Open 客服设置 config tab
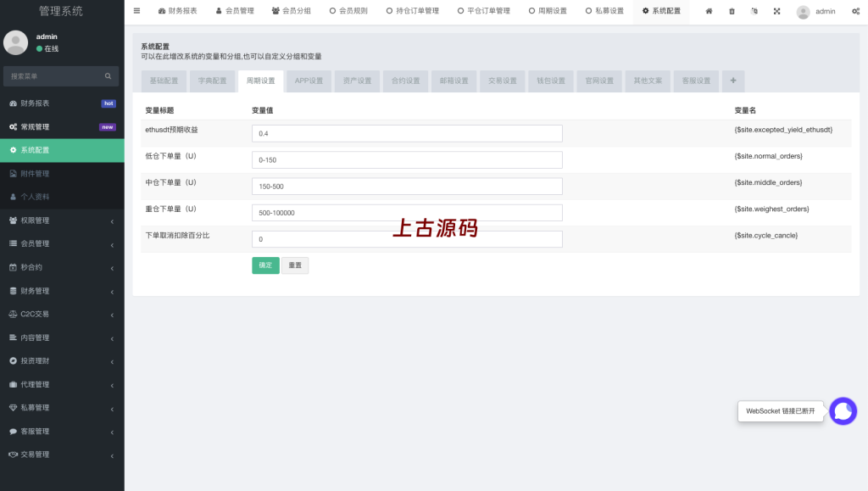The width and height of the screenshot is (868, 491). click(x=697, y=81)
